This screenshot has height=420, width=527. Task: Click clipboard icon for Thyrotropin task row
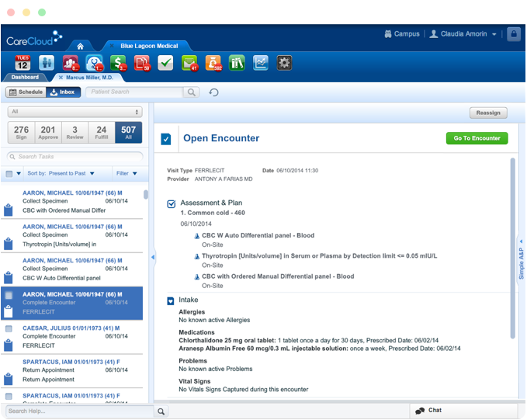tap(8, 244)
